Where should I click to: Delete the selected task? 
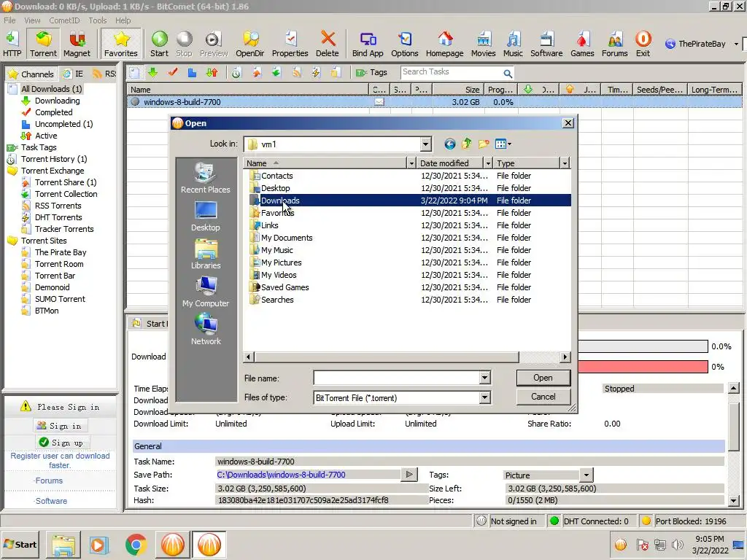[x=328, y=44]
